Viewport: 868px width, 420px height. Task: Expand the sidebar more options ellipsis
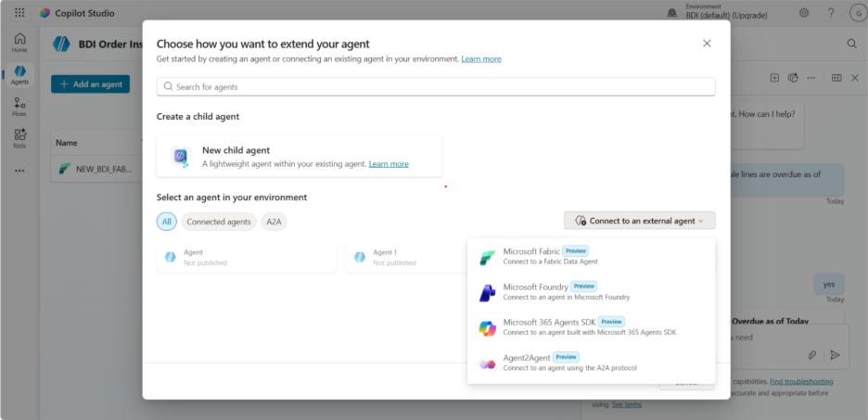pyautogui.click(x=19, y=171)
